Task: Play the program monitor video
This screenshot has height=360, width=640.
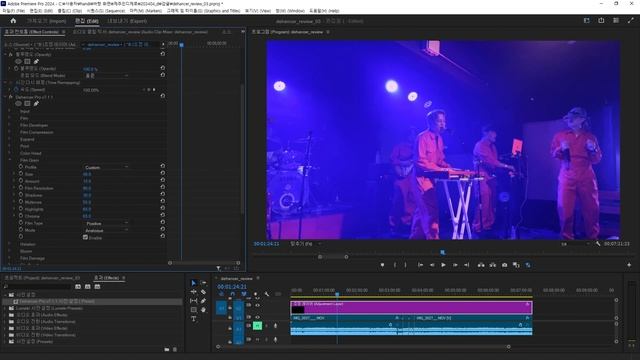Action: tap(443, 265)
